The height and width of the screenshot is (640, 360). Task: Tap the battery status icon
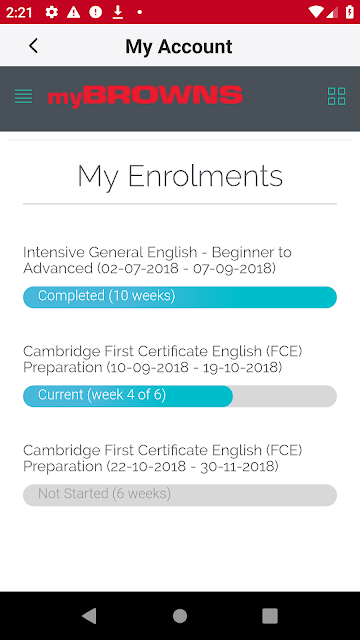click(349, 12)
